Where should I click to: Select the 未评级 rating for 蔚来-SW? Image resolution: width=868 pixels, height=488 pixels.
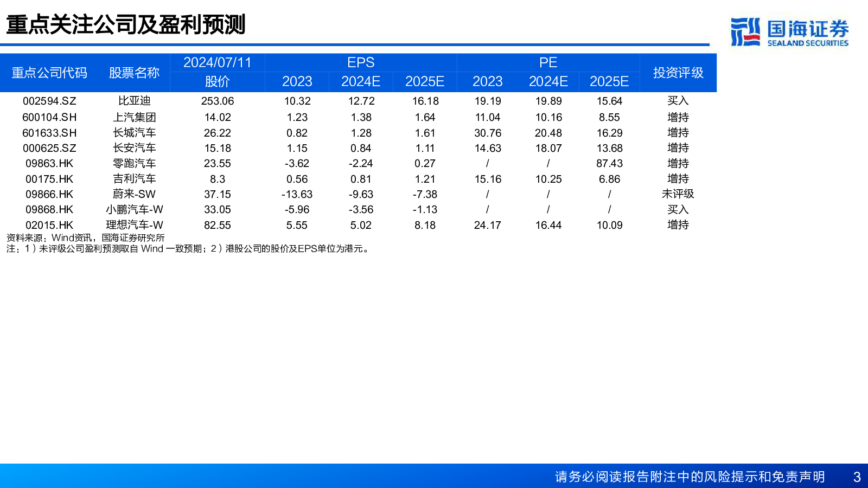(x=678, y=194)
